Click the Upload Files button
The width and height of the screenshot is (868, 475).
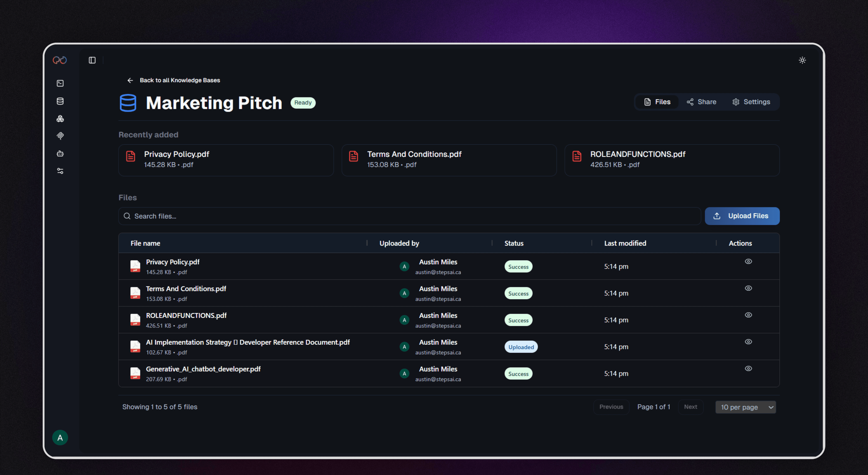point(742,216)
